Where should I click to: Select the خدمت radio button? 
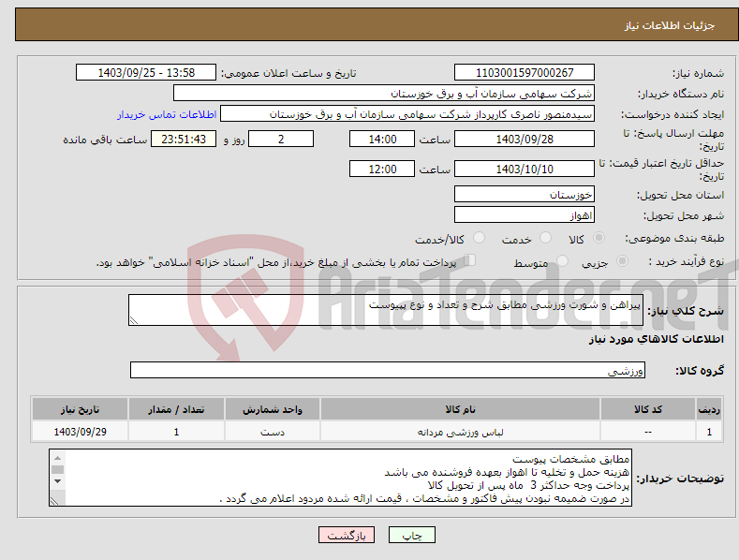pyautogui.click(x=545, y=238)
